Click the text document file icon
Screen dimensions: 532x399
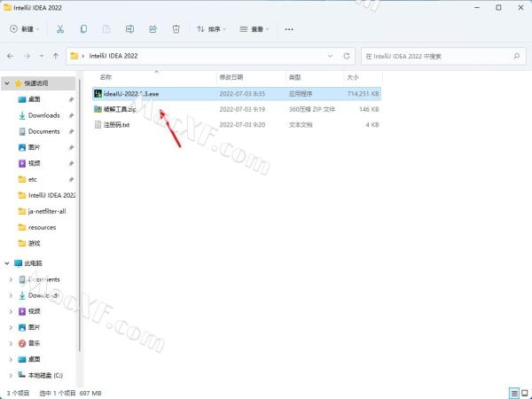[98, 125]
